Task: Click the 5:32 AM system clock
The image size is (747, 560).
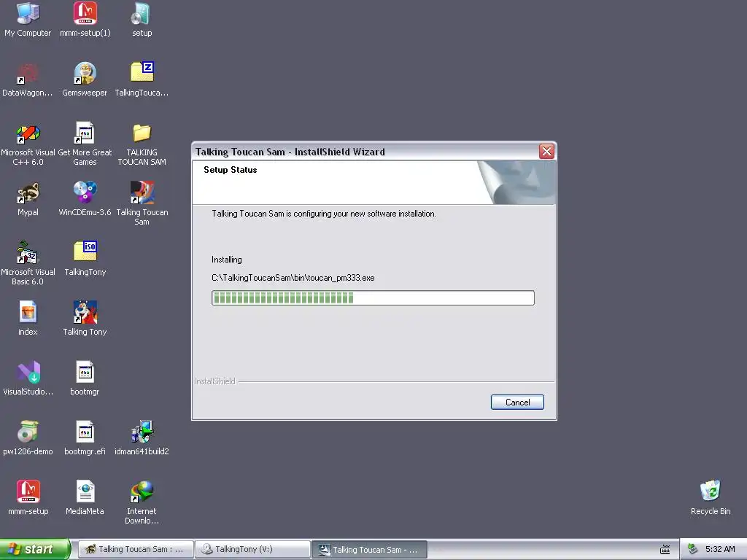Action: coord(720,549)
